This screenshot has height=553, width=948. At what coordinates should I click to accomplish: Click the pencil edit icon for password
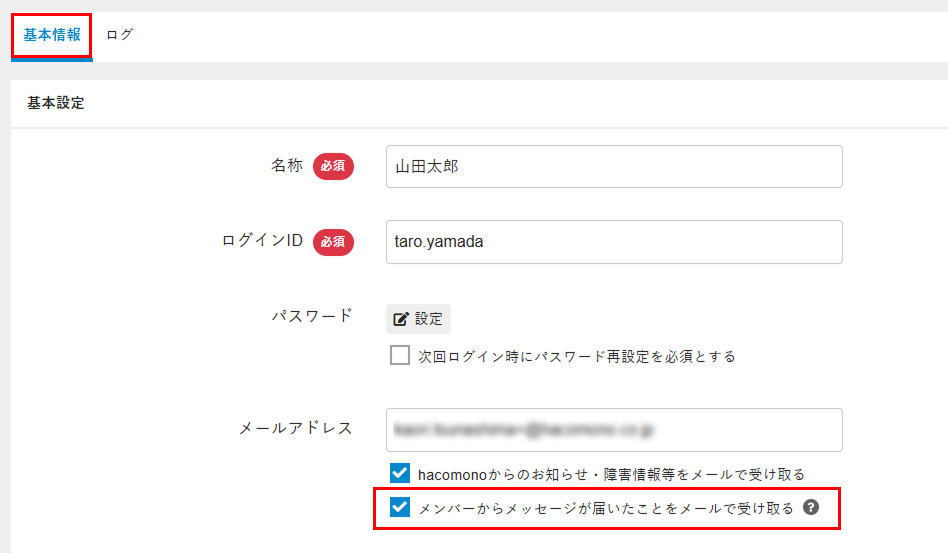coord(401,319)
